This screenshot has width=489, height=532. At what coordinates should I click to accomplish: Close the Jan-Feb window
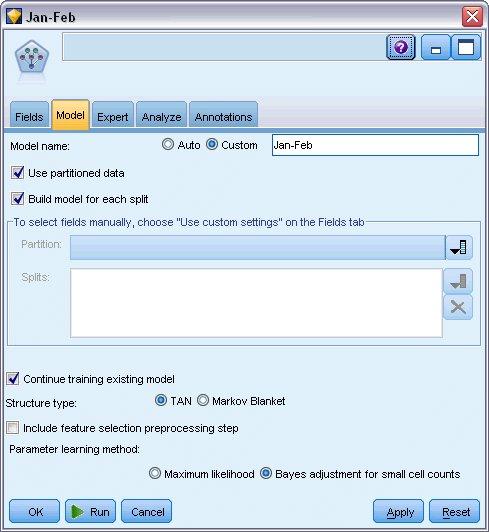point(472,16)
